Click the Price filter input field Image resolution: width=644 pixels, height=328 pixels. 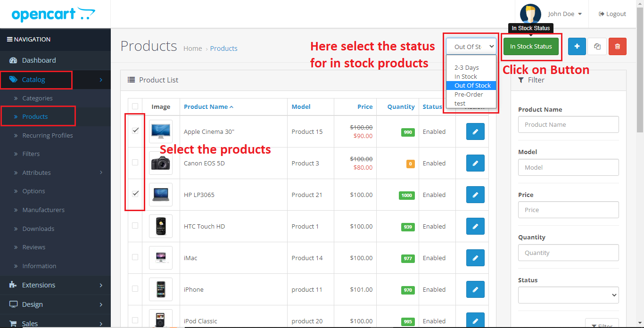point(568,210)
